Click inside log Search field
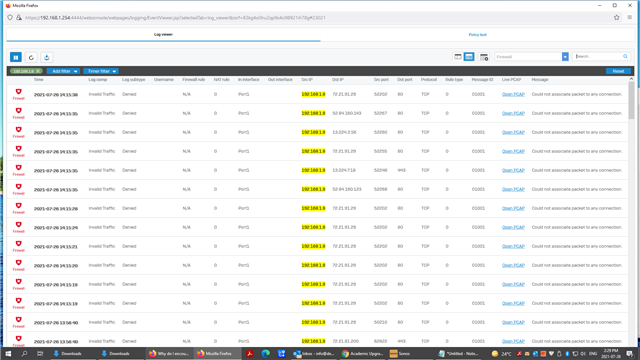640x360 pixels. pos(597,56)
